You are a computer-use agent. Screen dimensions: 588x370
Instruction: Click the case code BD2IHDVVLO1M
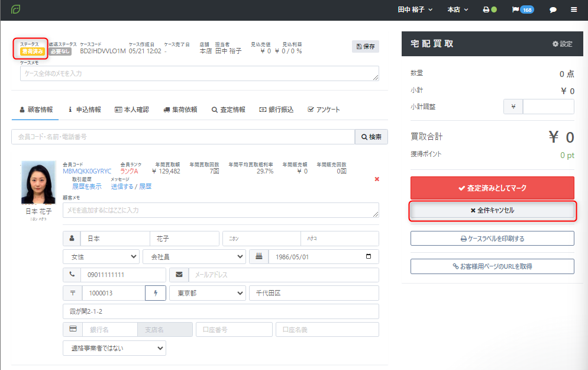coord(103,51)
